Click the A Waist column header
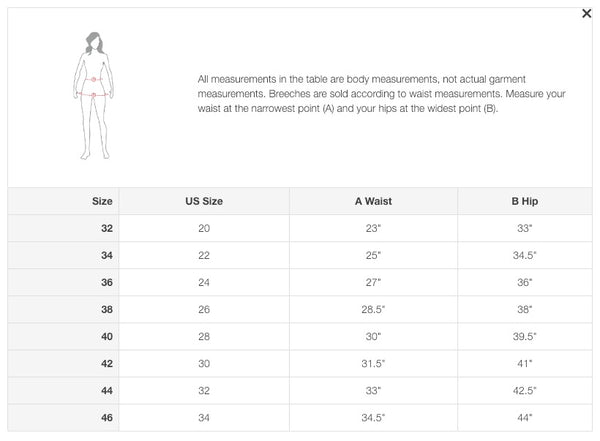Image resolution: width=600 pixels, height=441 pixels. click(x=373, y=201)
